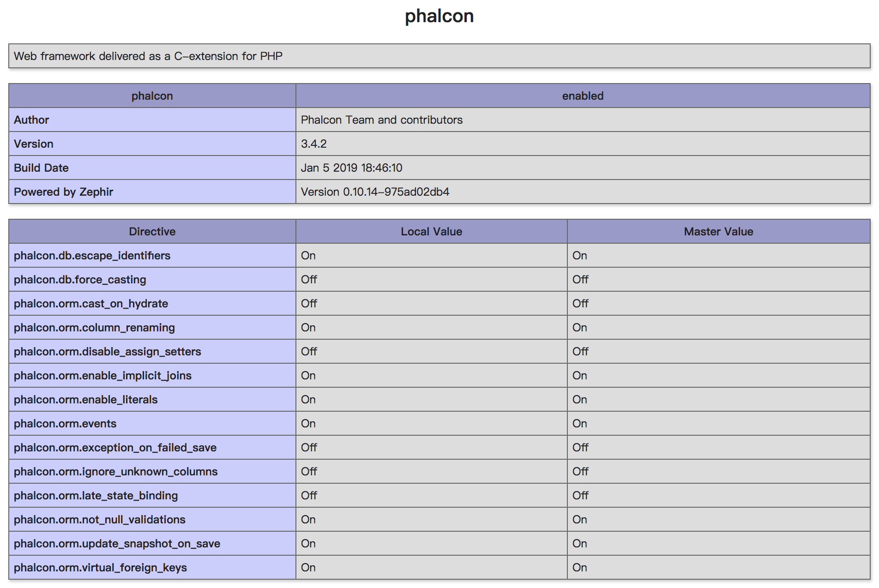The width and height of the screenshot is (879, 588).
Task: Click Master Value of phalcon.orm.disable_assign_setters
Action: pos(580,352)
